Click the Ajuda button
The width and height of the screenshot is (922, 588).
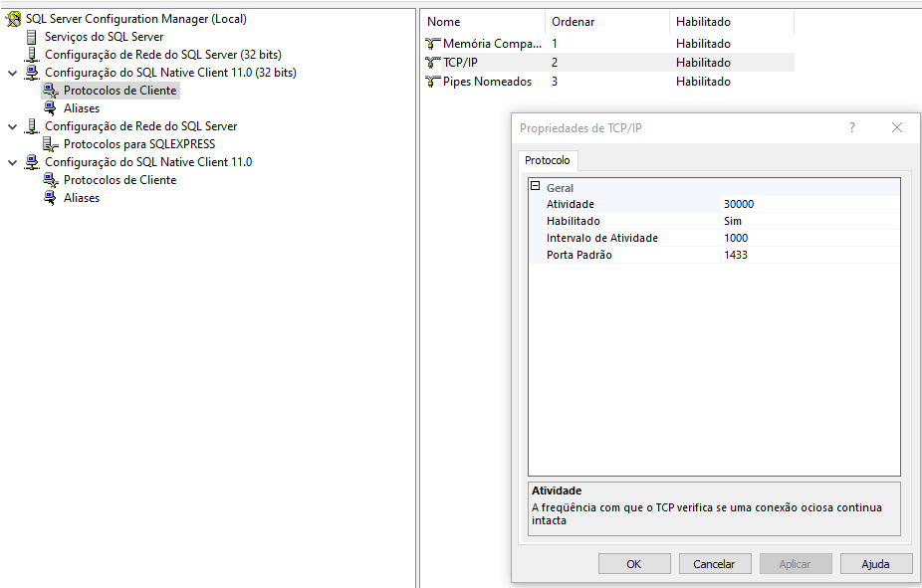[x=876, y=564]
